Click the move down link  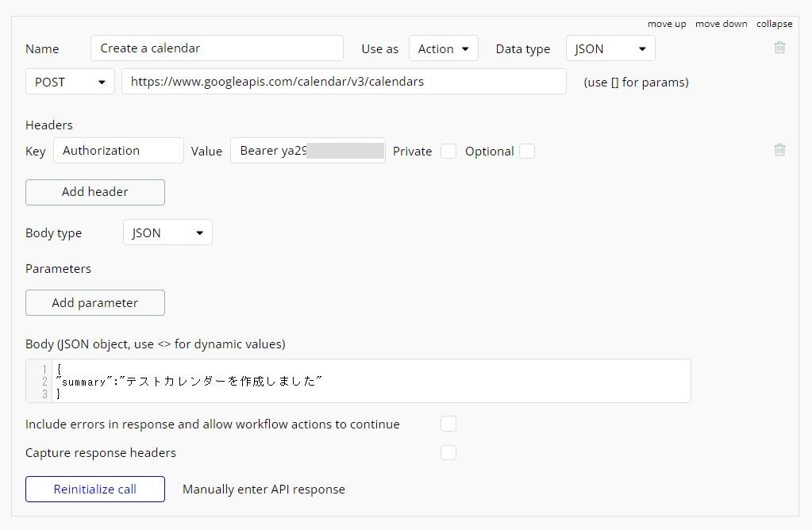pos(721,24)
